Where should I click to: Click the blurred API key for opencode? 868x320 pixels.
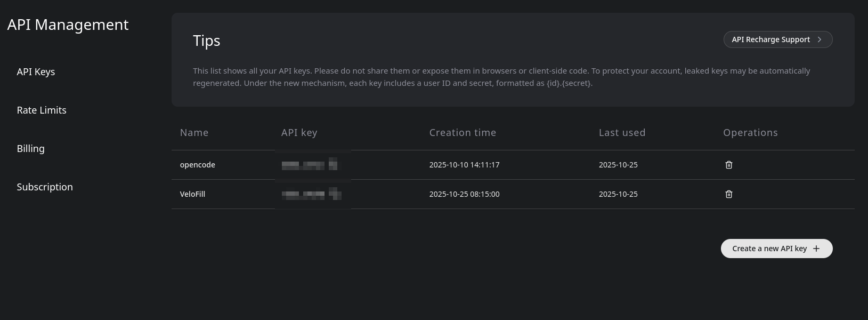click(310, 164)
